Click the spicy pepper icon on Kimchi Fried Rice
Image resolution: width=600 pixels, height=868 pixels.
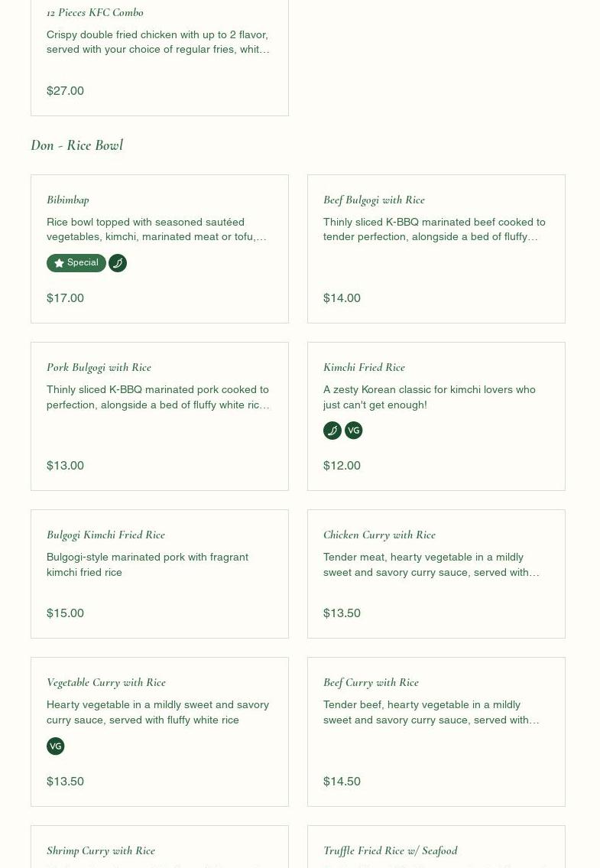coord(332,431)
